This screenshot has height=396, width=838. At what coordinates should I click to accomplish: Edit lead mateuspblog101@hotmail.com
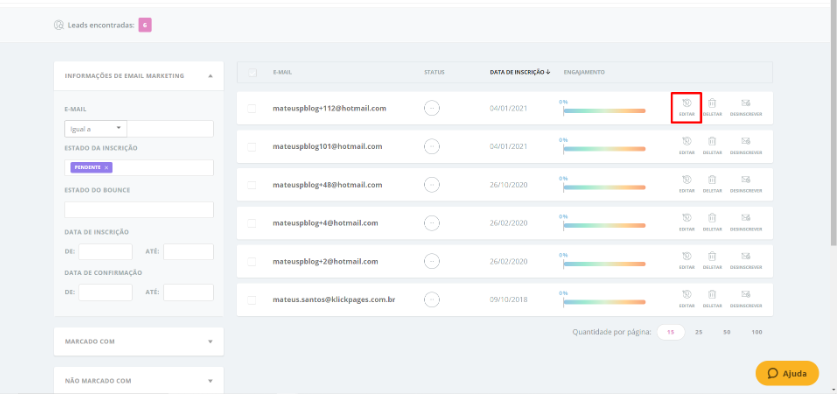tap(686, 146)
